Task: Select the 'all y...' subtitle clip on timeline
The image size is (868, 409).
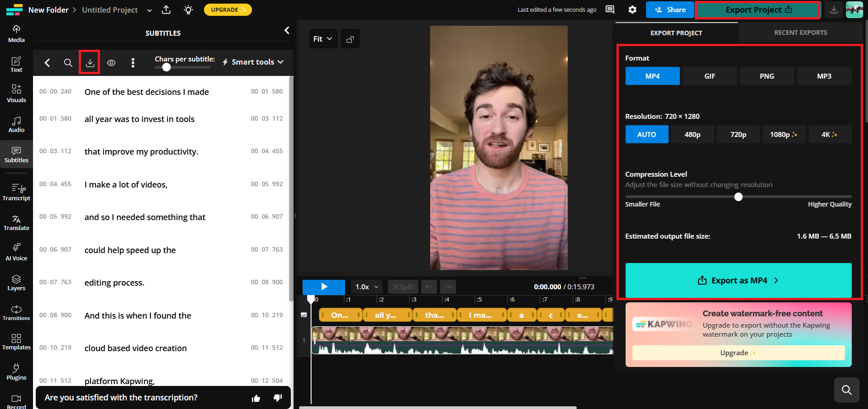Action: click(x=387, y=315)
